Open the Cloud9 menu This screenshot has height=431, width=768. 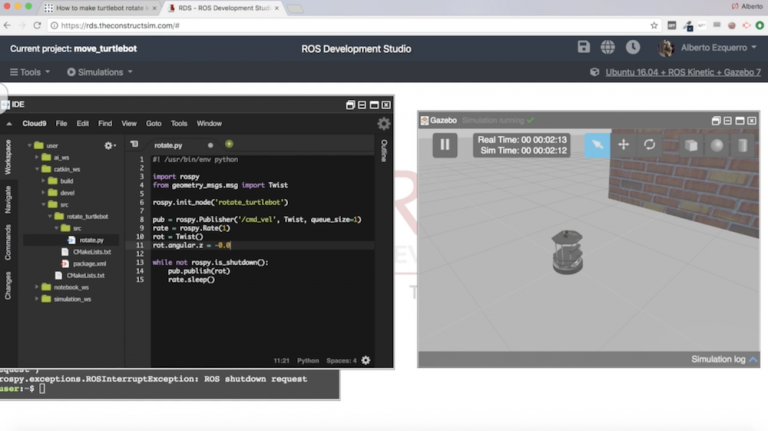pyautogui.click(x=34, y=123)
